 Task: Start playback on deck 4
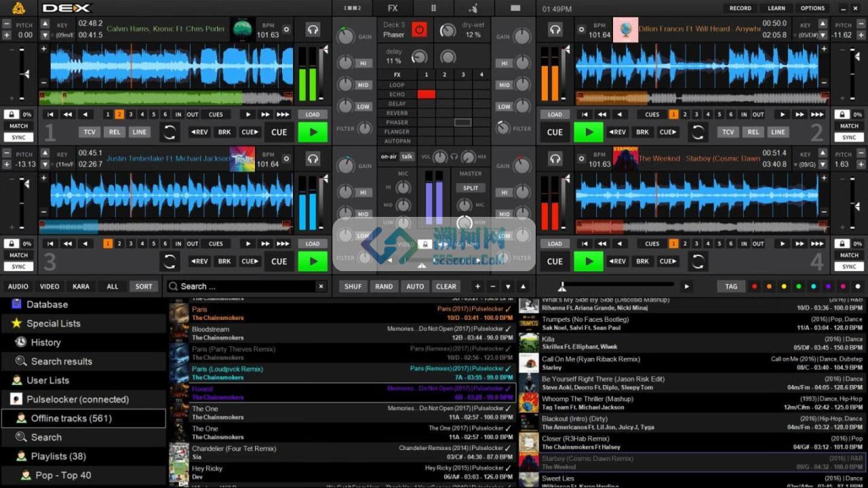tap(589, 261)
